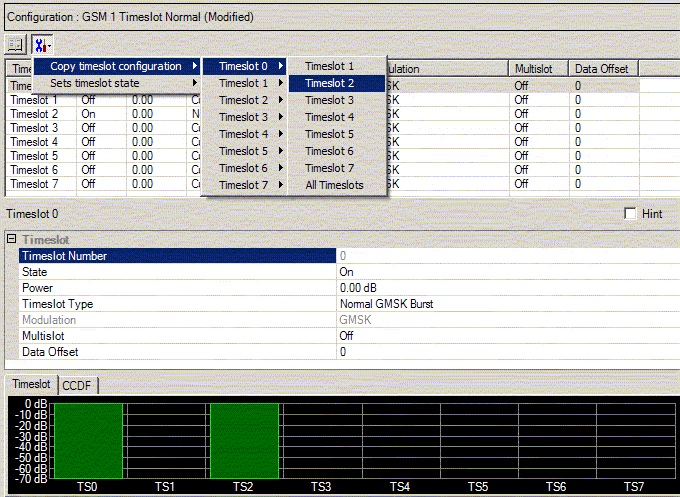This screenshot has height=497, width=680.
Task: Change the Multislot property value Off
Action: point(507,336)
